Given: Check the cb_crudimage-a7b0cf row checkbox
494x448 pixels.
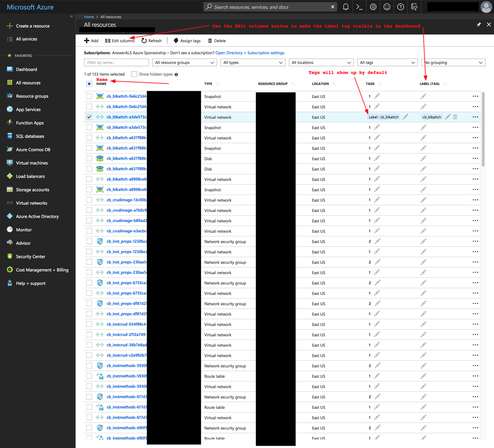Looking at the screenshot, I should point(89,210).
